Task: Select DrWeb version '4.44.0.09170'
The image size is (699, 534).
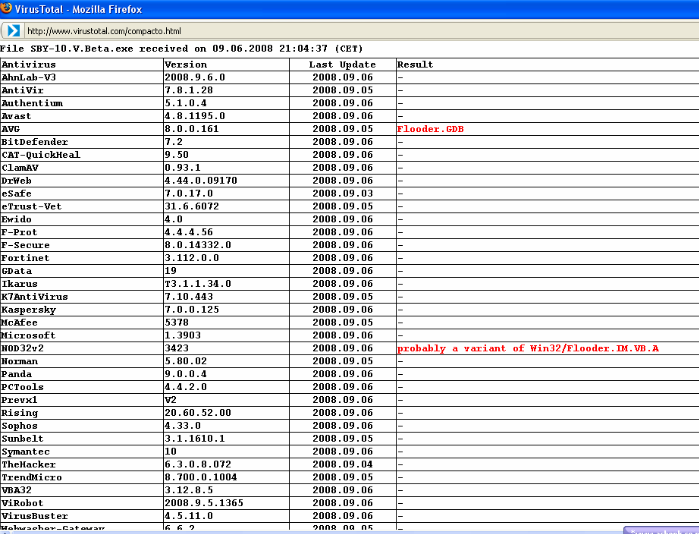Action: click(201, 181)
